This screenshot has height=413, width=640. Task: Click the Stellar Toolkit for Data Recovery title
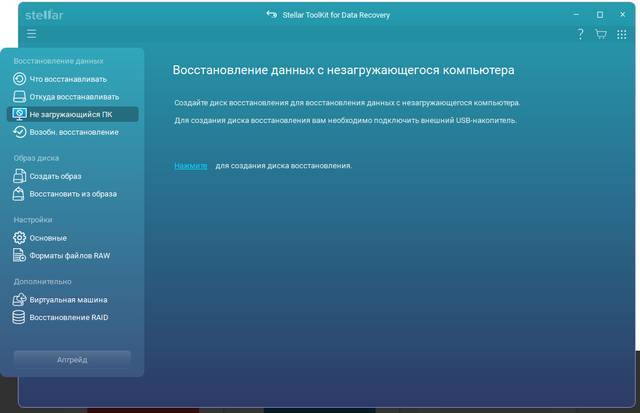(x=336, y=15)
